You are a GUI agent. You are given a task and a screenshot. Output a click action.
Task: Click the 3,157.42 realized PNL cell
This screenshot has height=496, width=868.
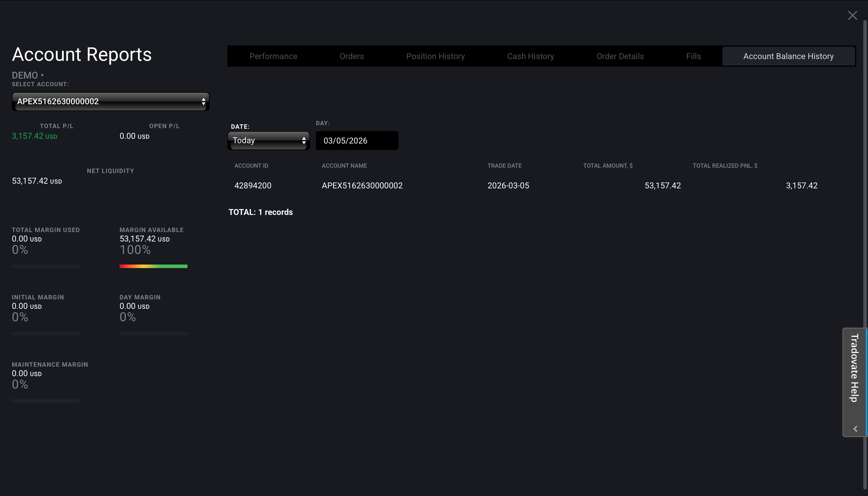[801, 186]
